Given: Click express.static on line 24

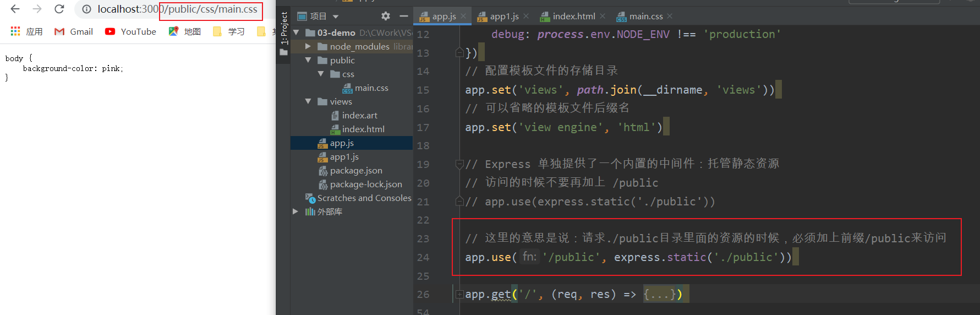Looking at the screenshot, I should (660, 257).
